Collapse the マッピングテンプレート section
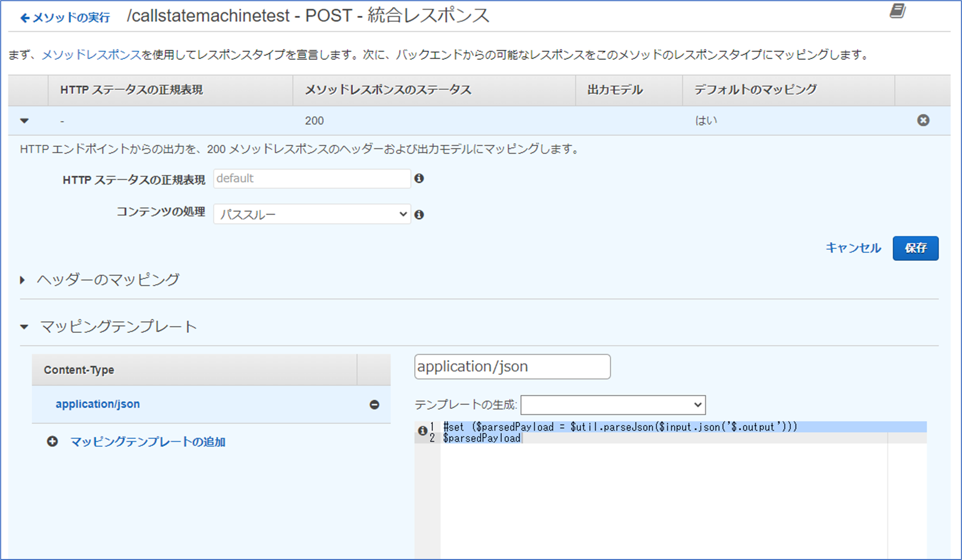The width and height of the screenshot is (962, 560). (x=24, y=327)
